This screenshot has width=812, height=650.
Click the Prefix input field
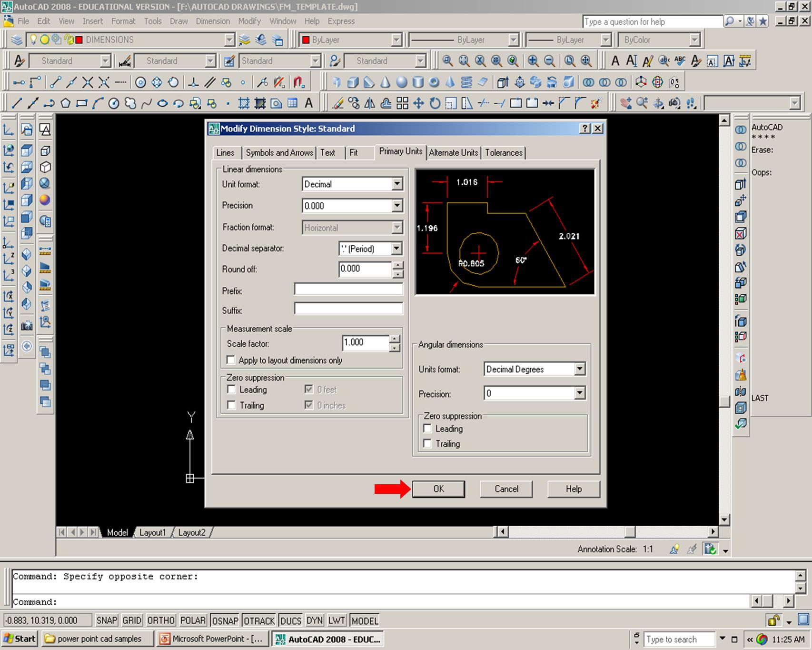coord(348,289)
